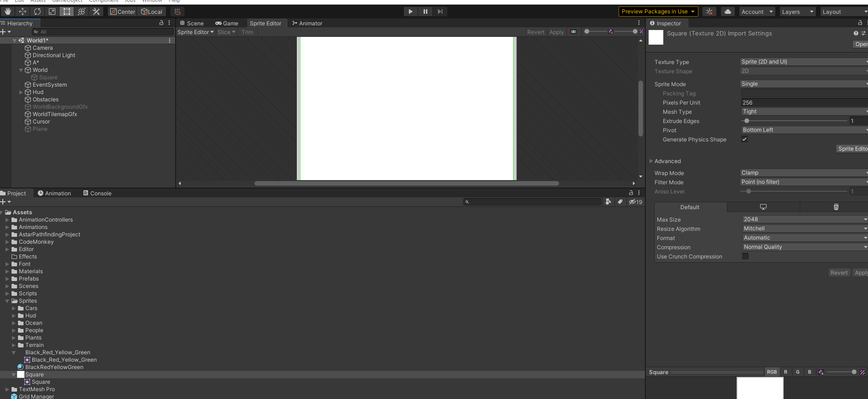Open Max Size dropdown
Screen dimensions: 868x399
coord(805,219)
